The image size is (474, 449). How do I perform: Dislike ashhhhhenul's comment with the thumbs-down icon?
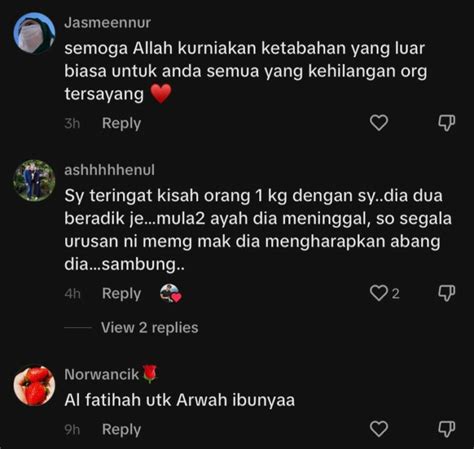pos(447,293)
